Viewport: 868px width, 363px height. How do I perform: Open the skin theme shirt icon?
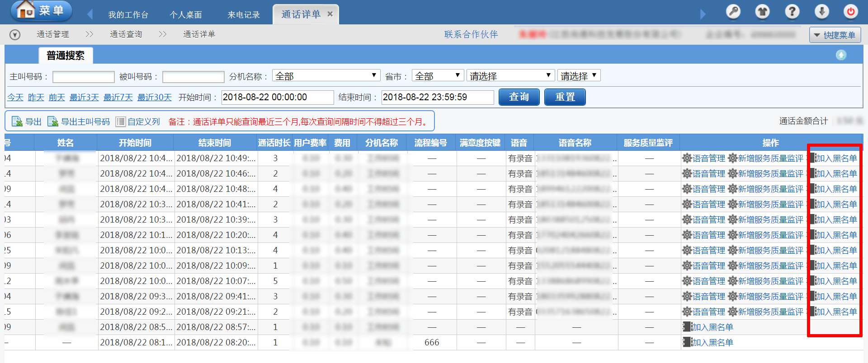(x=762, y=12)
